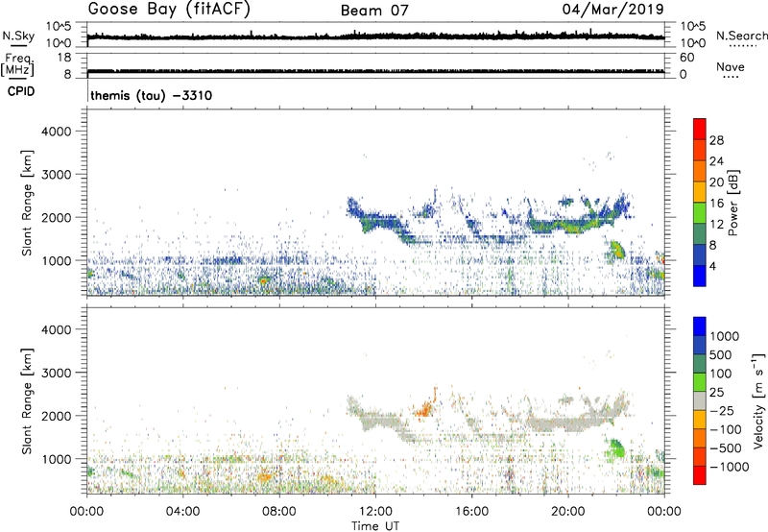Pick the yellow segment of velocity colorbar
This screenshot has height=532, width=768.
click(700, 420)
